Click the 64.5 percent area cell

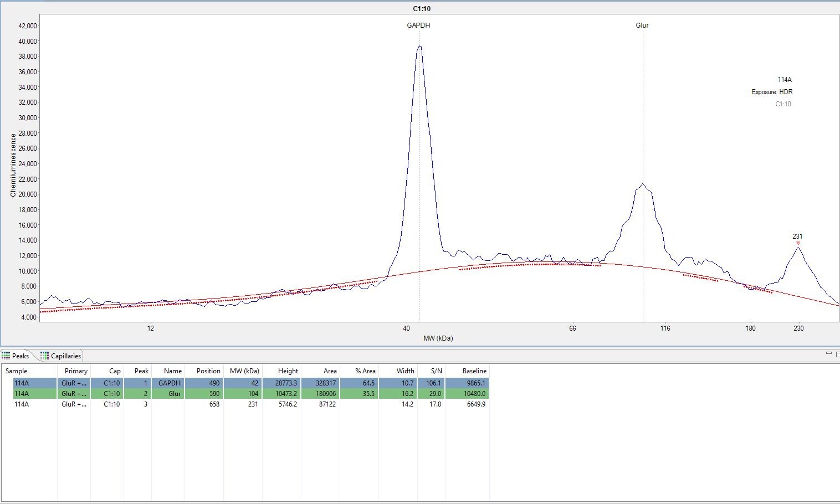(x=359, y=383)
